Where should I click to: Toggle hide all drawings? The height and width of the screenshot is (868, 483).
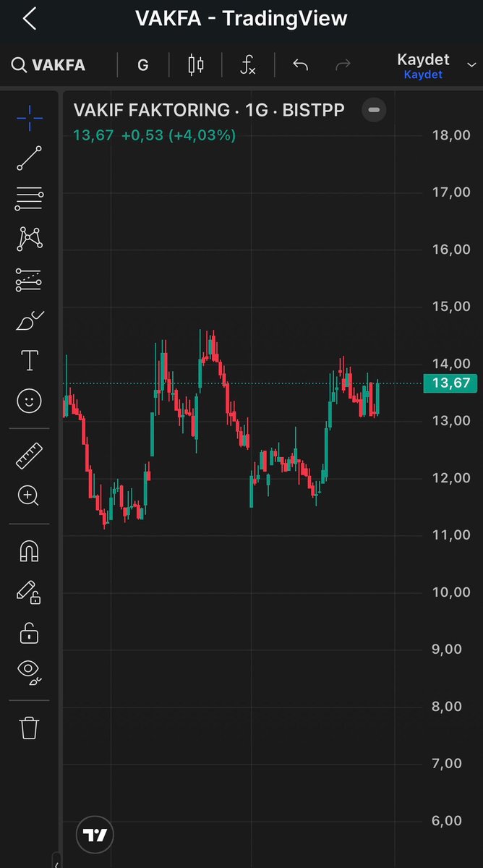[x=30, y=673]
